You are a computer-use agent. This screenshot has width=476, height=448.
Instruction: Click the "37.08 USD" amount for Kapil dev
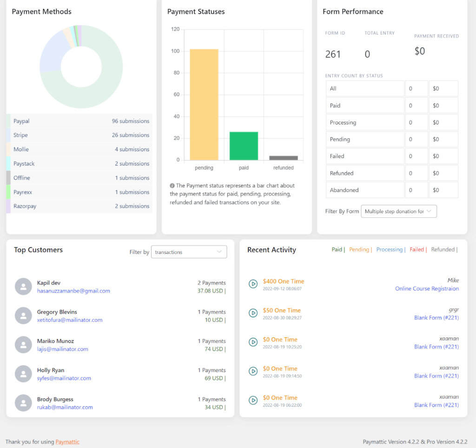pos(210,291)
